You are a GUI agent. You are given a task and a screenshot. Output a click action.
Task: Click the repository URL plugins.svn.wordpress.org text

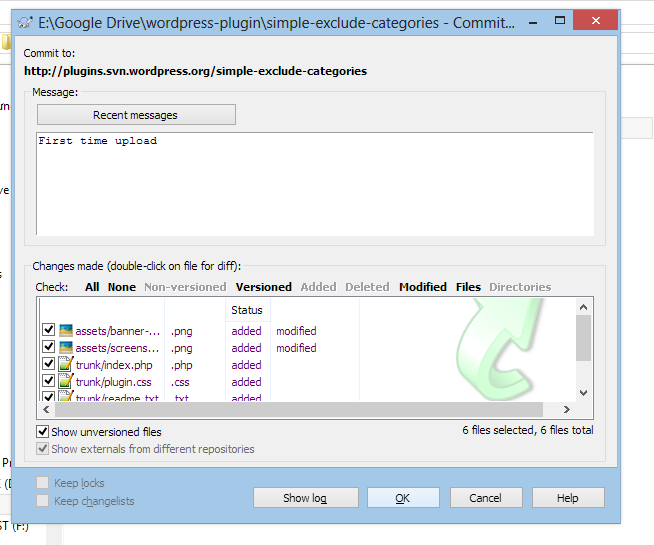(x=195, y=71)
